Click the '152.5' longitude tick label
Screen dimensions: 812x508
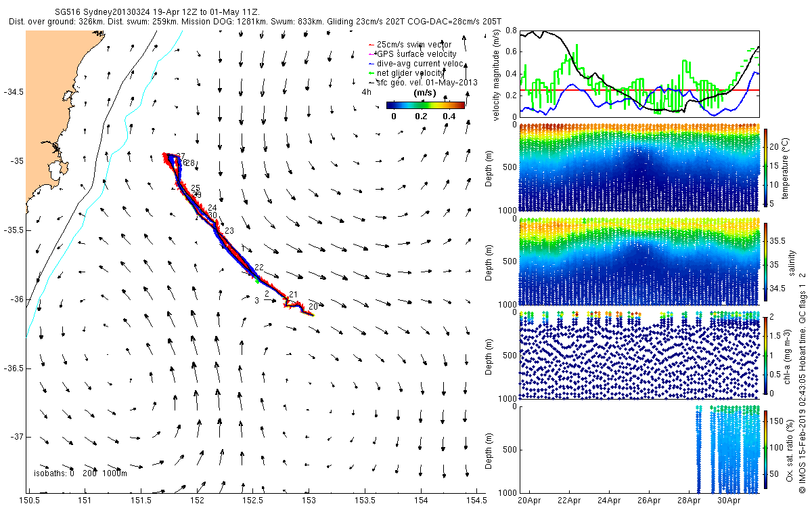[x=253, y=501]
